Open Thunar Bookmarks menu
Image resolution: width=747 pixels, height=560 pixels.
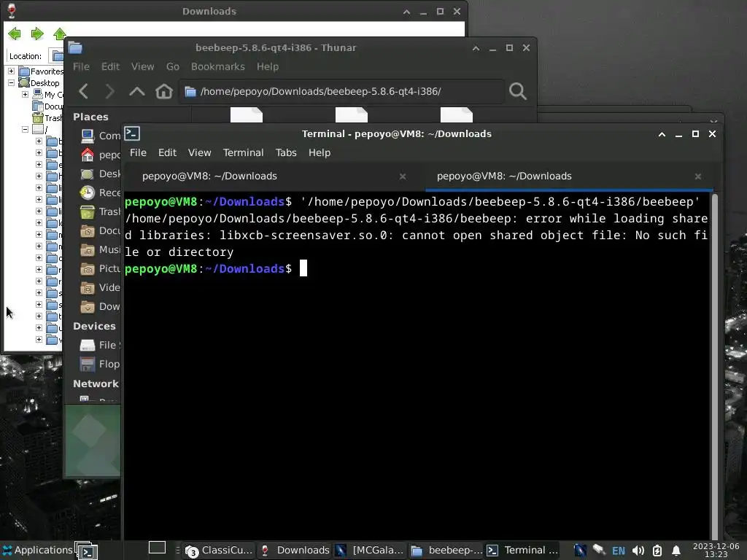pyautogui.click(x=217, y=66)
